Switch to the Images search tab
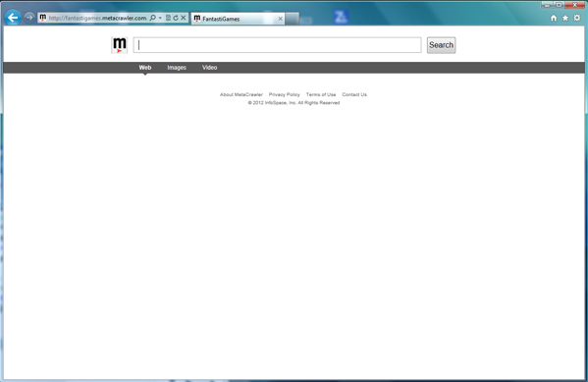Image resolution: width=588 pixels, height=382 pixels. click(x=177, y=68)
